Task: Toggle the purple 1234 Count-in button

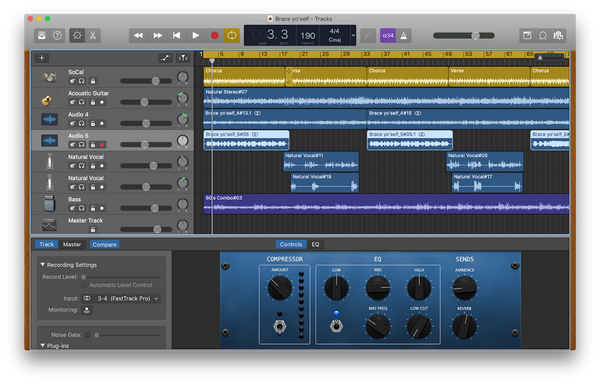Action: [388, 36]
